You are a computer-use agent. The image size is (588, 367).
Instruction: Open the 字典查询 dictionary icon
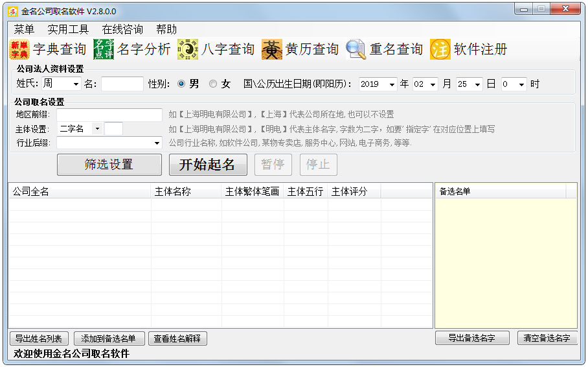click(19, 49)
